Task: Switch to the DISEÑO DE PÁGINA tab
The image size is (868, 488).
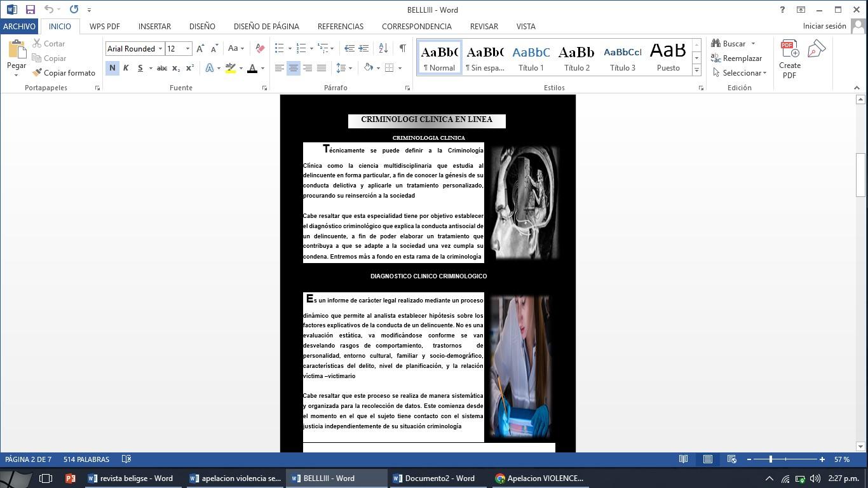Action: pos(266,27)
